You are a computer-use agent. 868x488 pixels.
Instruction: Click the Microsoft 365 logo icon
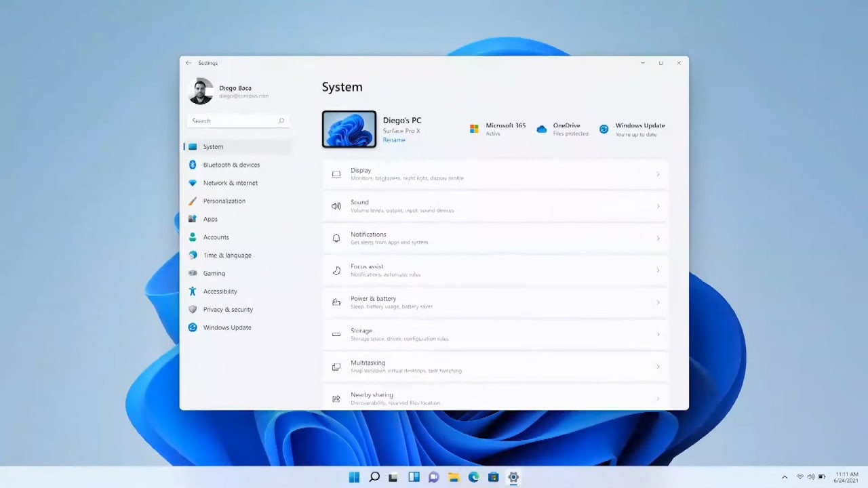point(474,129)
